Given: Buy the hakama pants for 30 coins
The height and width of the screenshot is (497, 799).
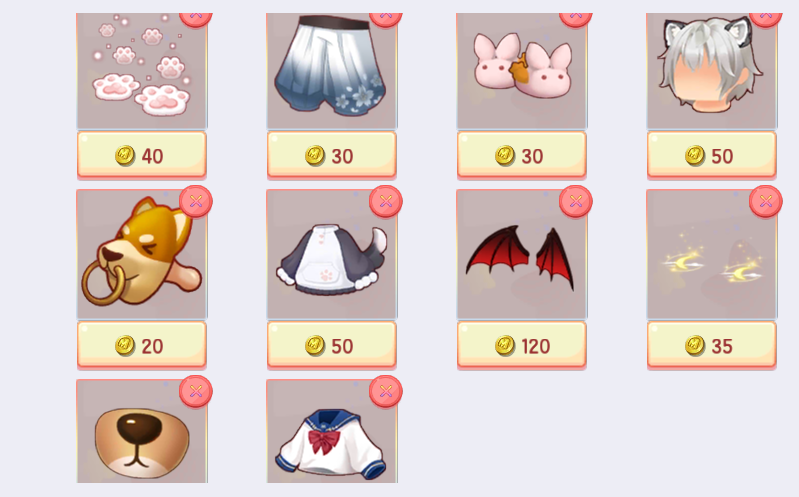Looking at the screenshot, I should pyautogui.click(x=332, y=155).
